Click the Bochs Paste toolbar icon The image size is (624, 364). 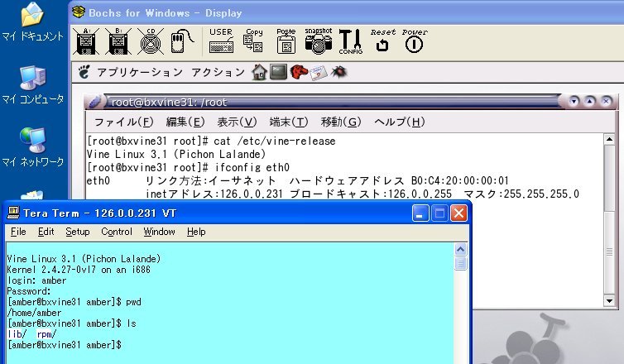pyautogui.click(x=286, y=41)
